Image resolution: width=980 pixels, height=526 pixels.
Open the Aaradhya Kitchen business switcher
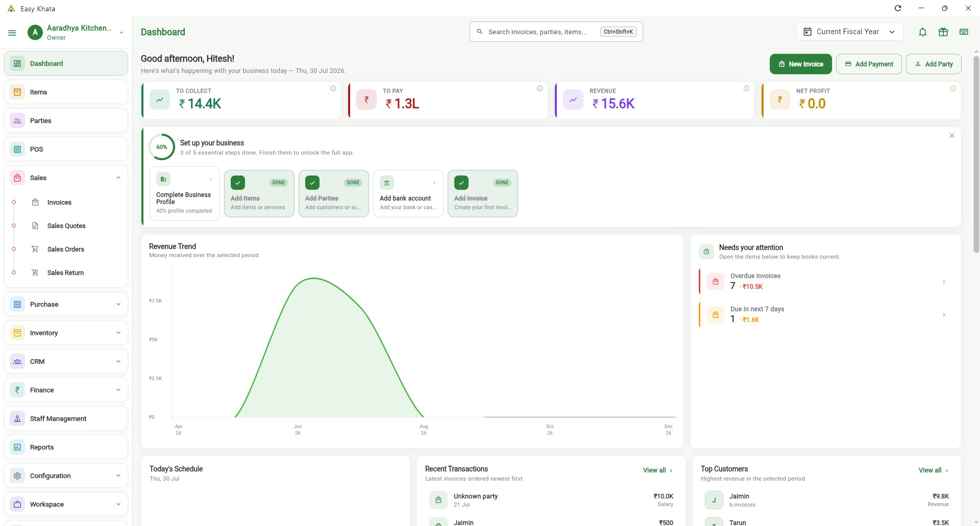(x=76, y=33)
